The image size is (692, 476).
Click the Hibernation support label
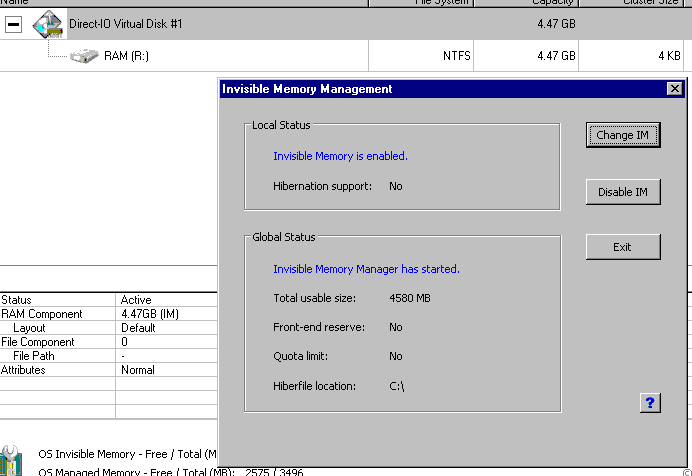(x=323, y=186)
